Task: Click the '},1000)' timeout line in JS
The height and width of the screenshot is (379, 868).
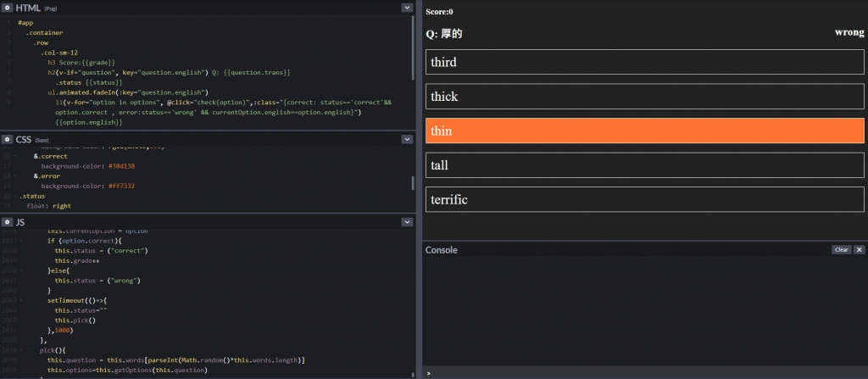Action: point(60,330)
